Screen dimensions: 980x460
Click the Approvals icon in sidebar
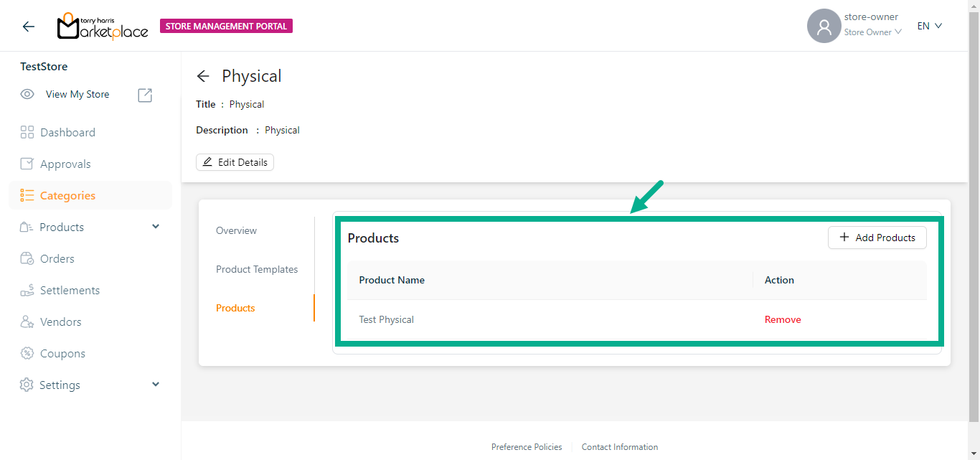(x=27, y=164)
